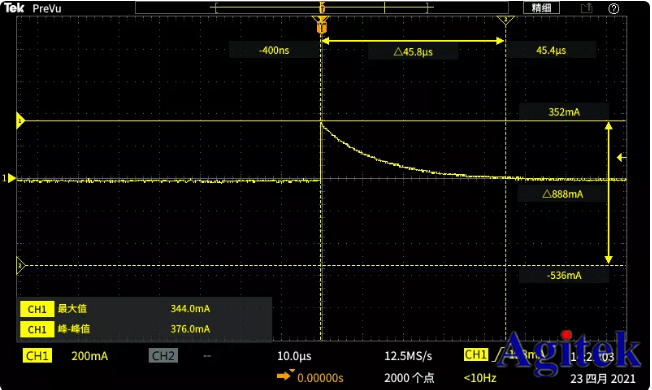The image size is (652, 390).
Task: Open the 10.0µs timebase setting
Action: click(x=294, y=356)
